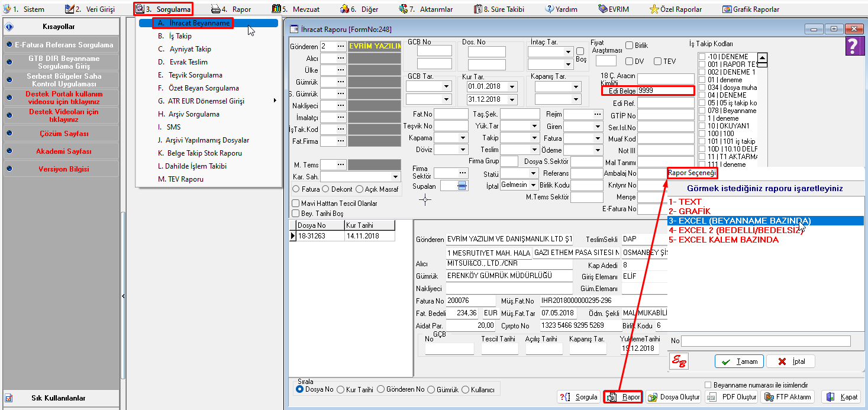
Task: Click the purple question mark help icon
Action: click(853, 46)
